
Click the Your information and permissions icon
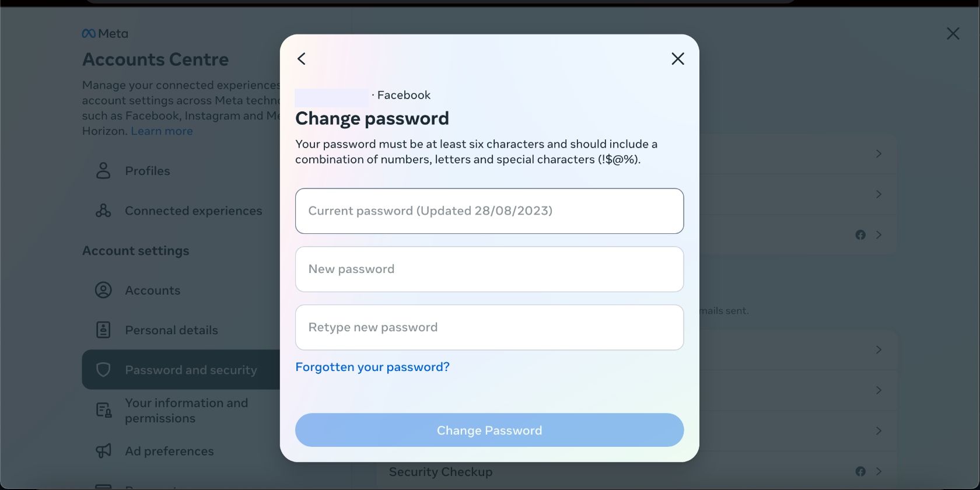(103, 409)
